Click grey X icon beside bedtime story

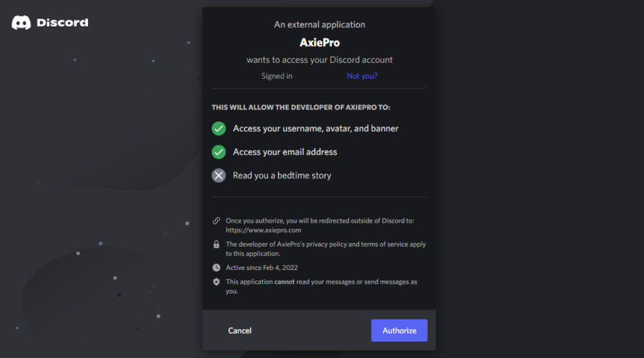click(219, 176)
